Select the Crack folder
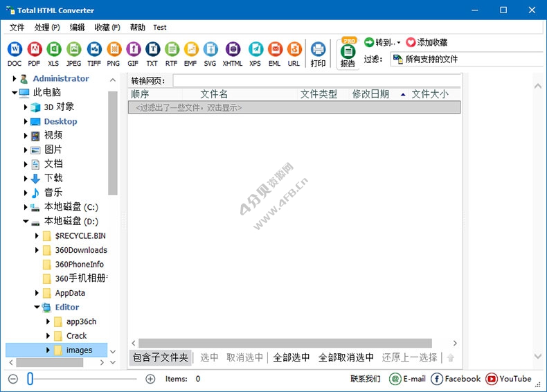547x392 pixels. (76, 336)
